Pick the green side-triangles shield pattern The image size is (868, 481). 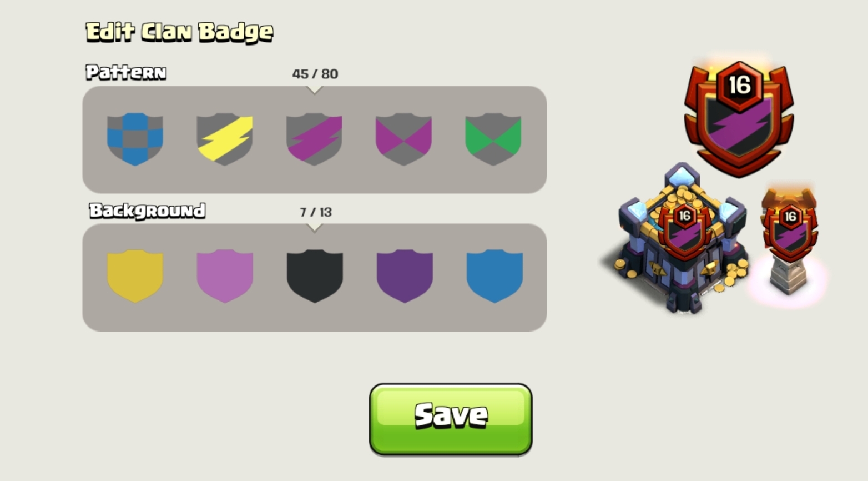[493, 139]
